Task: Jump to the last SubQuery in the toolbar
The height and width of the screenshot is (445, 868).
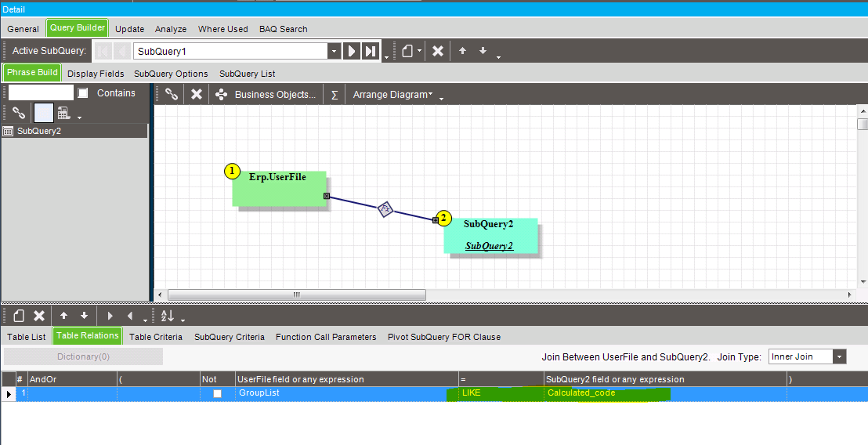Action: (371, 52)
